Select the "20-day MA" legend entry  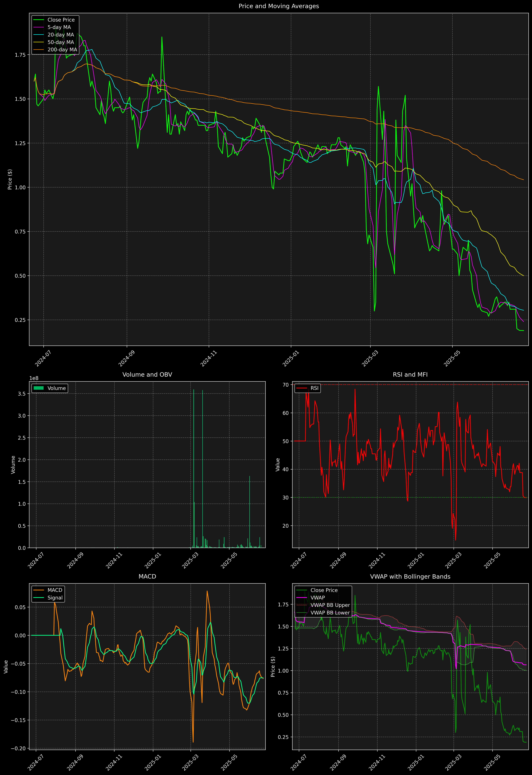tap(61, 35)
